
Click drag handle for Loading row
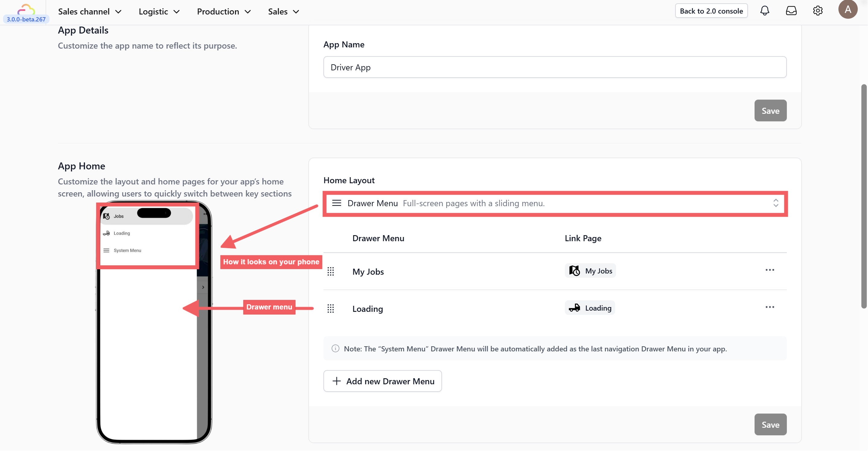point(331,309)
